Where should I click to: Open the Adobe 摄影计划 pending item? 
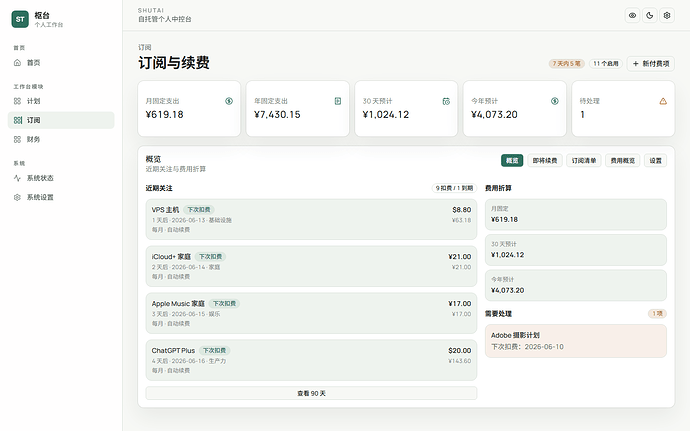click(576, 341)
